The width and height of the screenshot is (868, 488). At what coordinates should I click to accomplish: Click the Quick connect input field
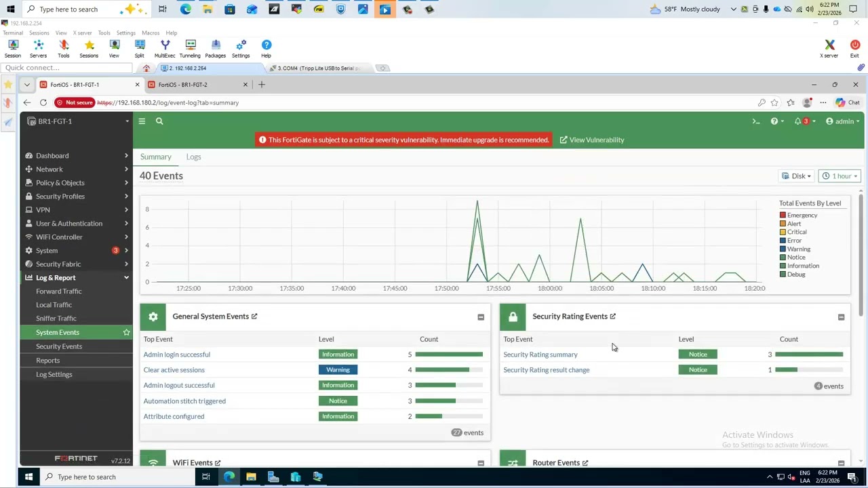(x=66, y=68)
